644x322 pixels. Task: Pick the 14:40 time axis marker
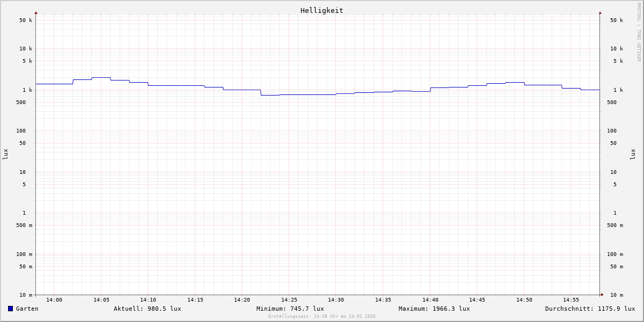[x=430, y=300]
